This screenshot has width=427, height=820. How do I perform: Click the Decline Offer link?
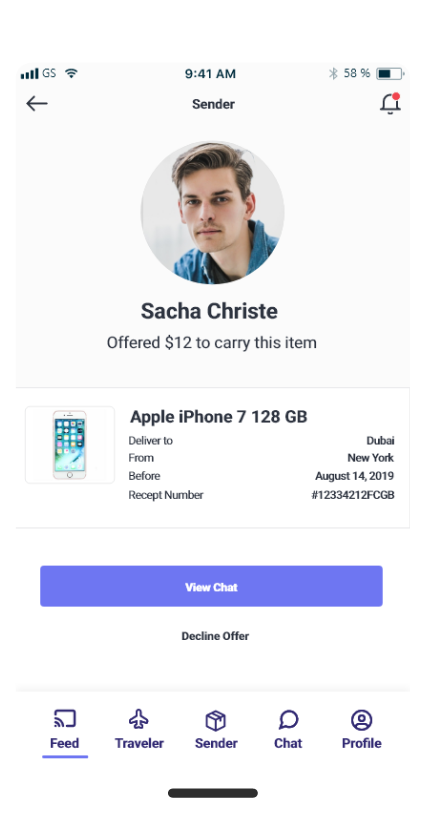(215, 636)
